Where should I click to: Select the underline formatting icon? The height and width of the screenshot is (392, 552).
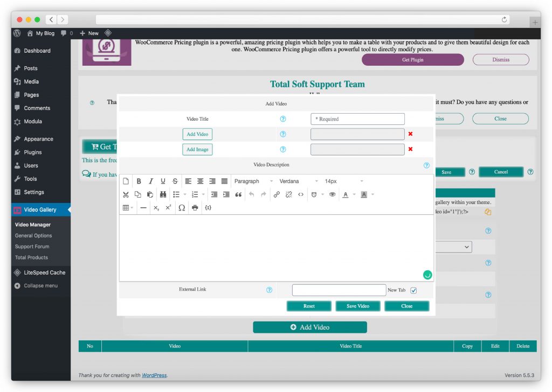162,180
